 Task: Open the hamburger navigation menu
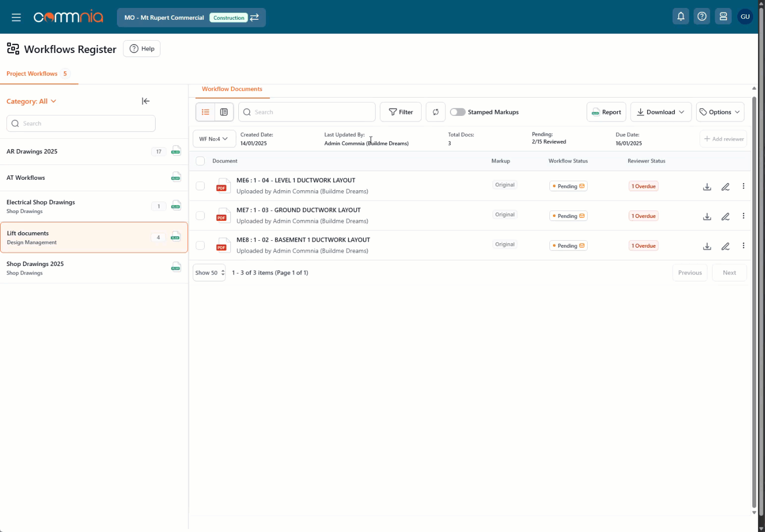16,17
